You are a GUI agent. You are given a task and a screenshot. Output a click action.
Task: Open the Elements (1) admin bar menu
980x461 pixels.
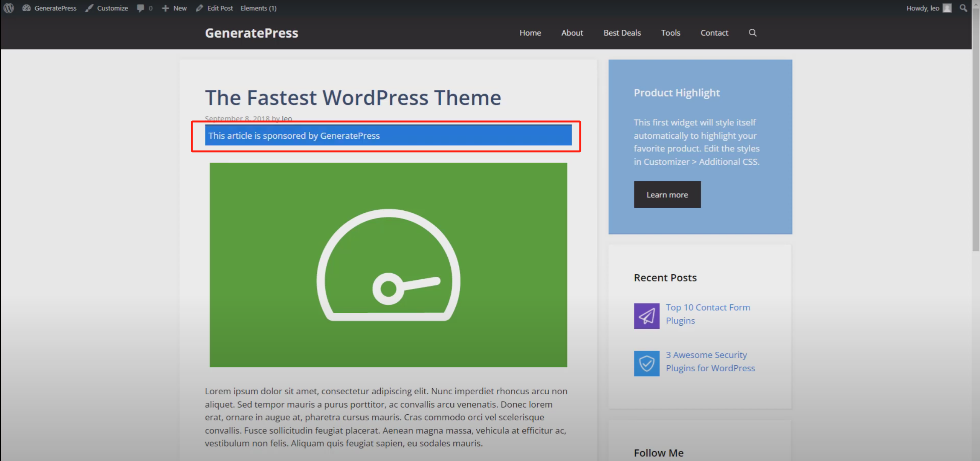coord(258,8)
